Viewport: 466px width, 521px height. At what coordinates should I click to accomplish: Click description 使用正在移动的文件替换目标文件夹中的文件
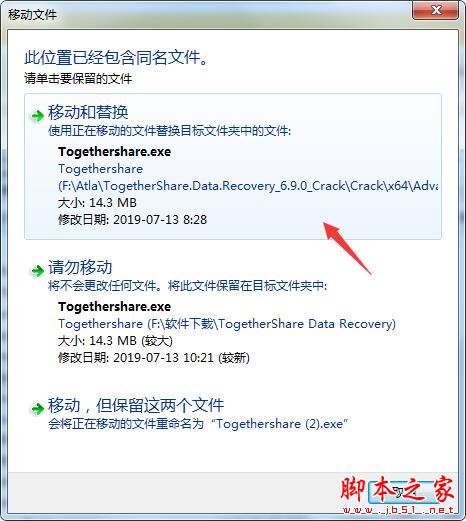point(169,131)
